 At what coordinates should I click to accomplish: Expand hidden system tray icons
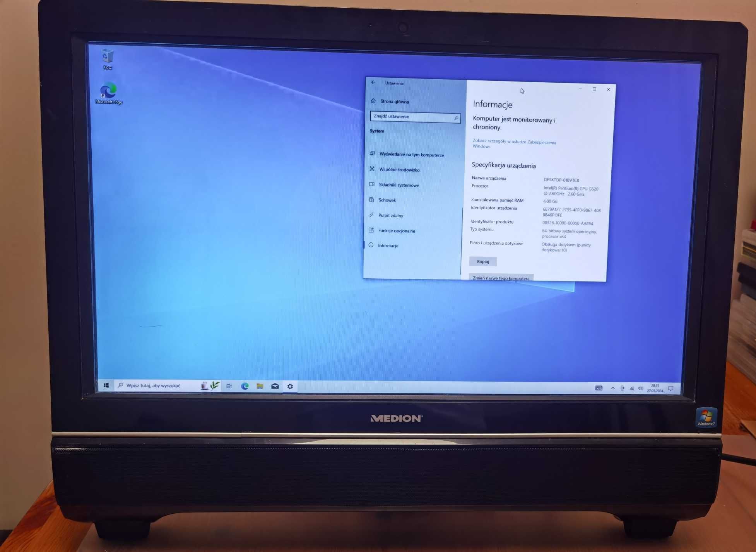pos(613,388)
